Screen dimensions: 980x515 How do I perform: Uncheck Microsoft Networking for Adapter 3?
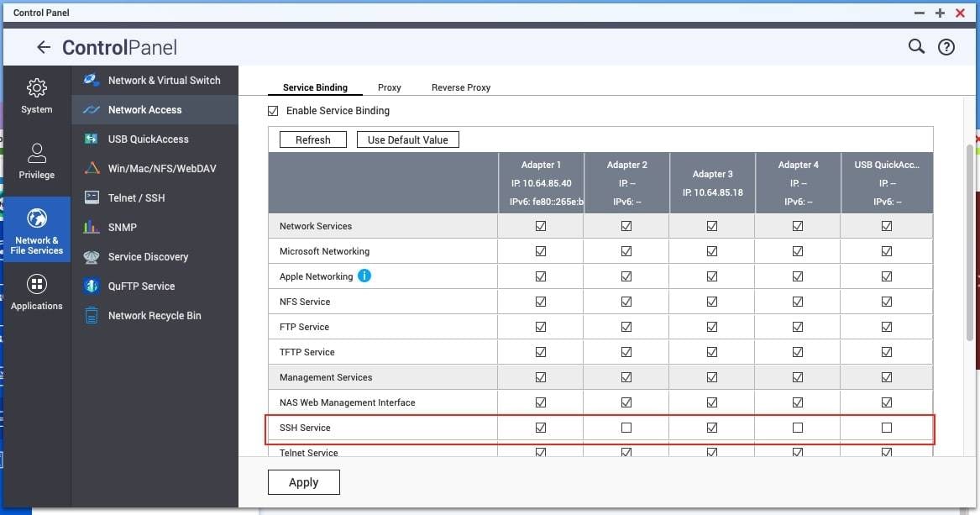pos(712,251)
